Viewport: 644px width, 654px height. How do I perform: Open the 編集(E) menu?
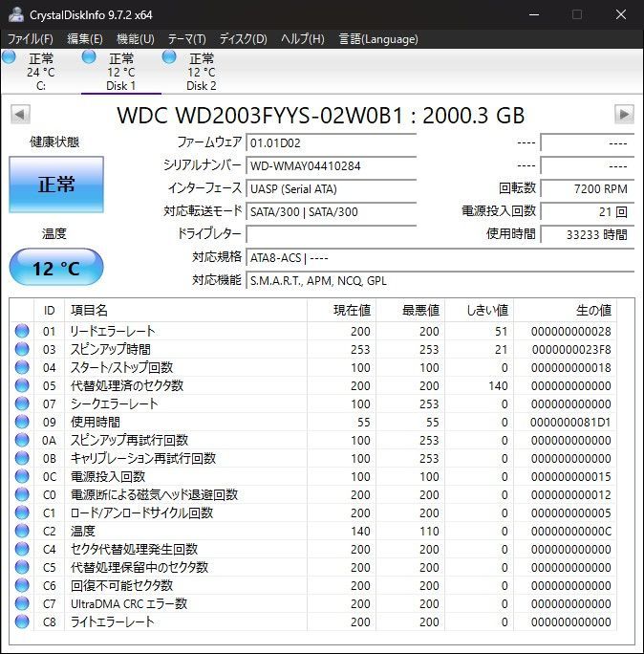click(x=85, y=39)
